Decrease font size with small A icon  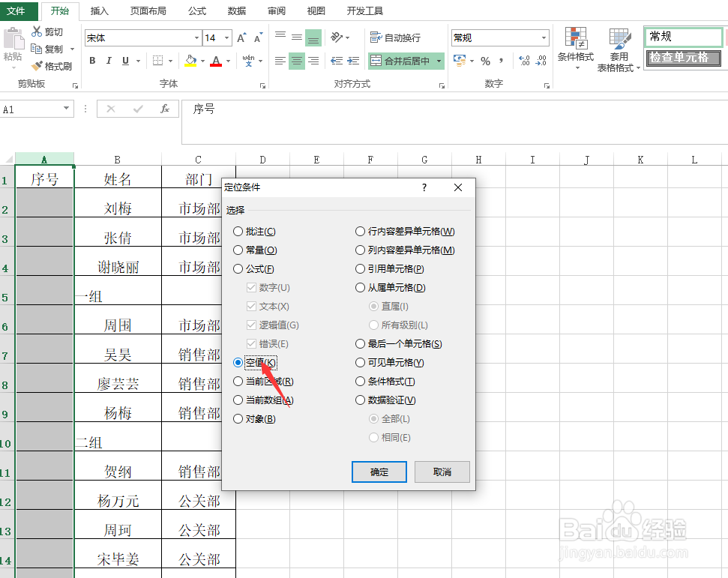tap(258, 38)
